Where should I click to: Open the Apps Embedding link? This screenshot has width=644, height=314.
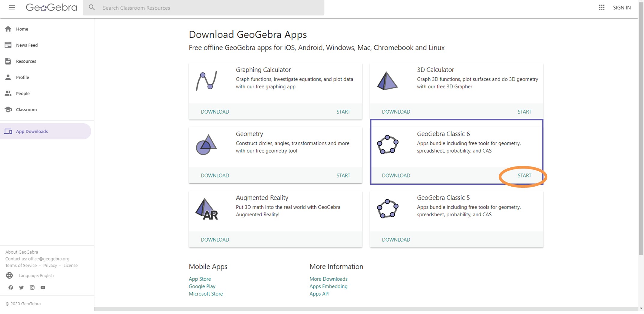click(x=328, y=286)
